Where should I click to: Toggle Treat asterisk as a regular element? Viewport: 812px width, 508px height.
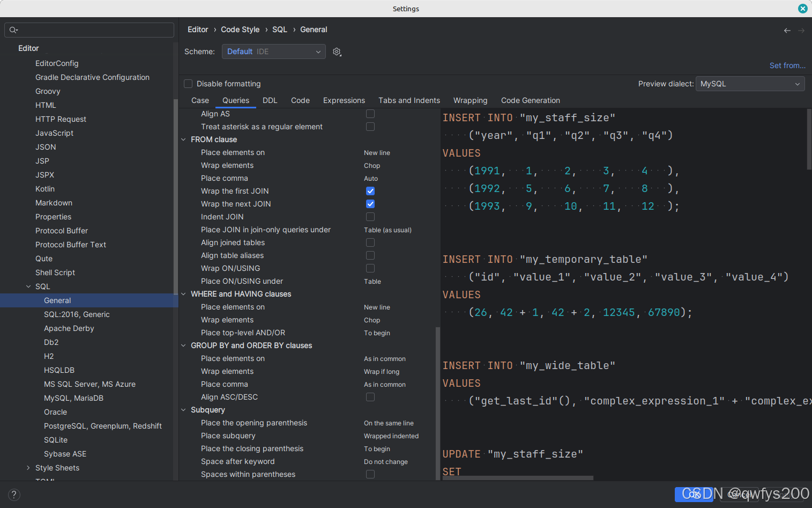tap(370, 127)
